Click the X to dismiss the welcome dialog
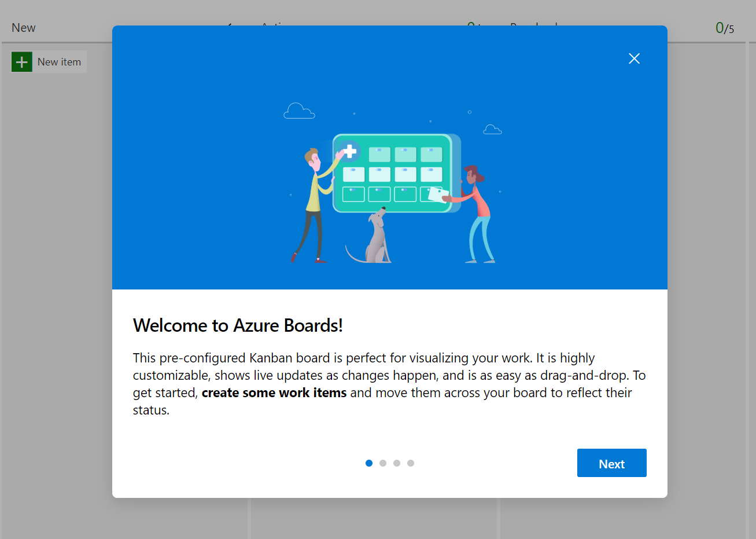The image size is (756, 539). click(x=634, y=58)
